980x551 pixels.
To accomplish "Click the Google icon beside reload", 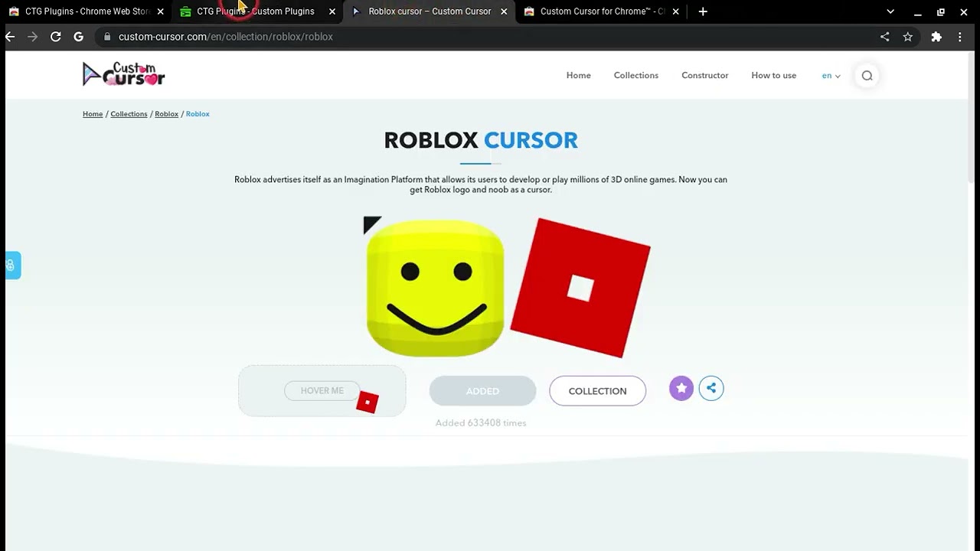I will 78,37.
